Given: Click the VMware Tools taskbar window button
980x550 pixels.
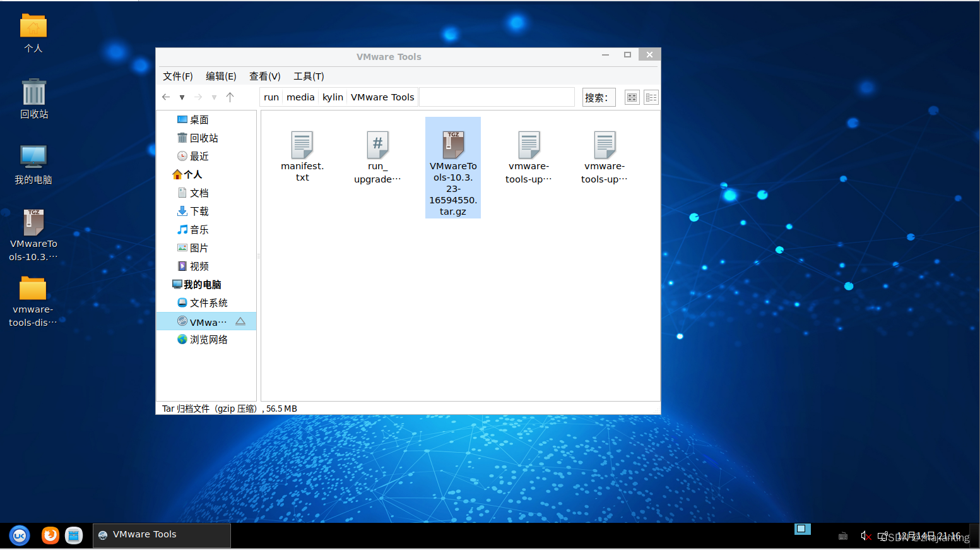Looking at the screenshot, I should tap(162, 535).
